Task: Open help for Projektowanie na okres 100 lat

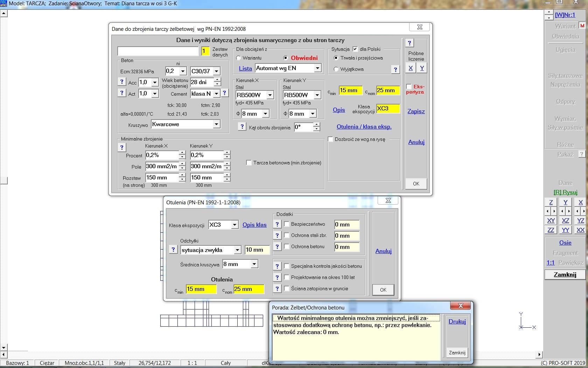Action: (277, 278)
